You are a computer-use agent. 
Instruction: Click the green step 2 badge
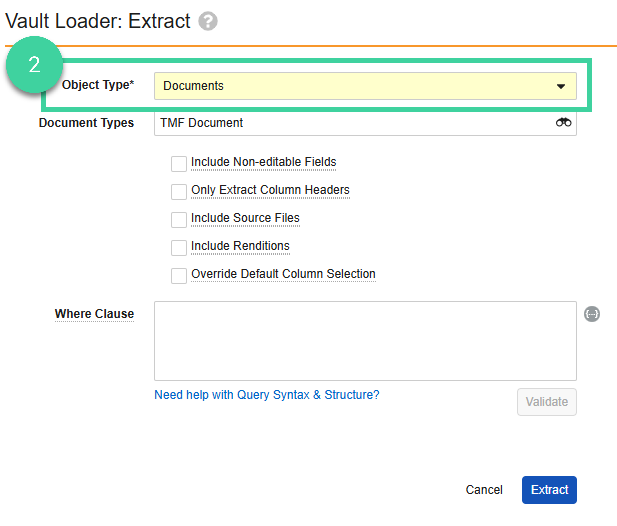click(x=34, y=65)
